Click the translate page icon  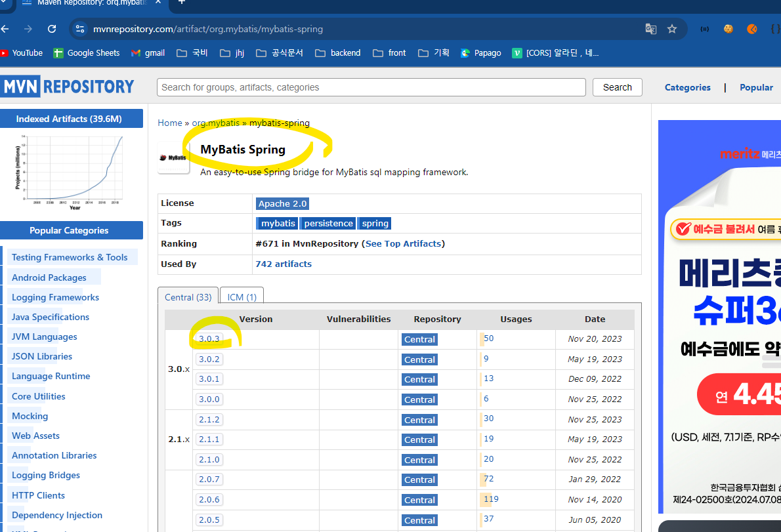(x=650, y=29)
